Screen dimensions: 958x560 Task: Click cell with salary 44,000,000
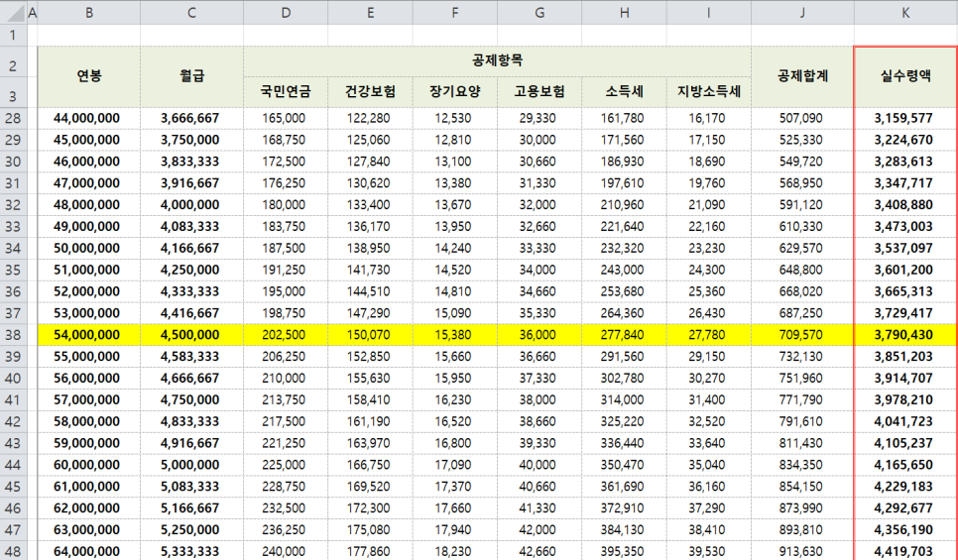(88, 118)
